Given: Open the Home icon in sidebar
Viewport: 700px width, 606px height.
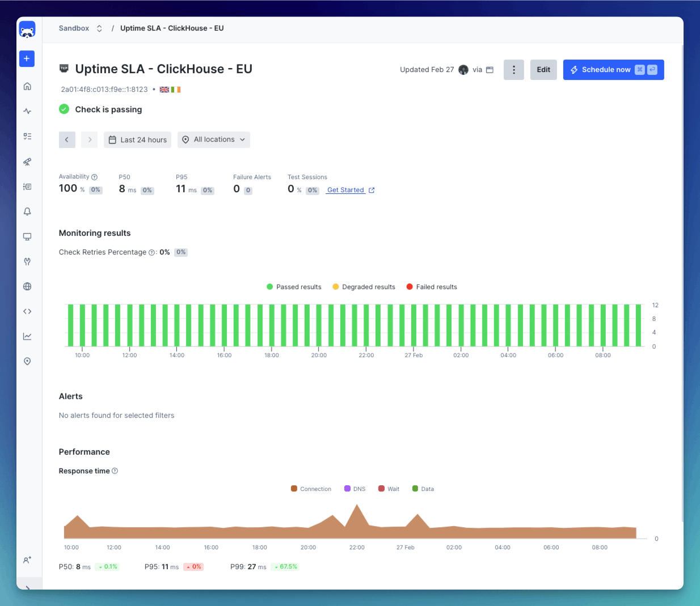Looking at the screenshot, I should 27,86.
